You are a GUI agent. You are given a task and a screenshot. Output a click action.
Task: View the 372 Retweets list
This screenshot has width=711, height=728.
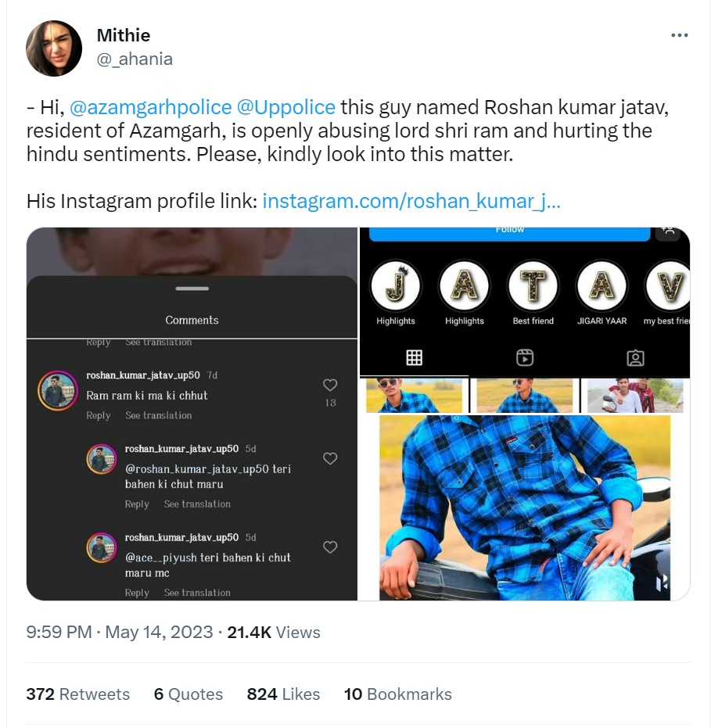click(78, 694)
